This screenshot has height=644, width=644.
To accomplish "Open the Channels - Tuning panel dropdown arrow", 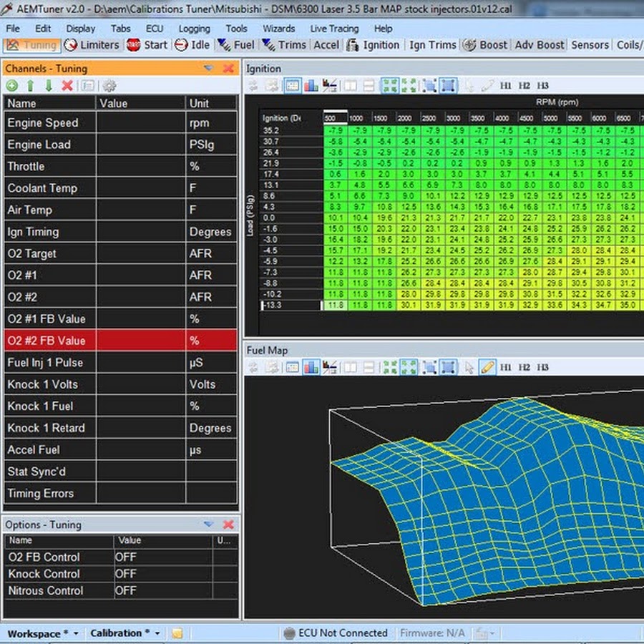I will 209,68.
